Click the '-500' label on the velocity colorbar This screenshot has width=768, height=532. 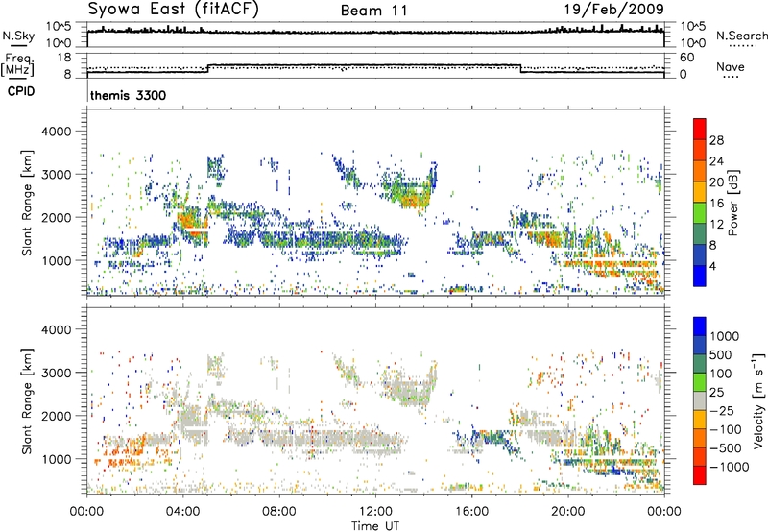(728, 448)
